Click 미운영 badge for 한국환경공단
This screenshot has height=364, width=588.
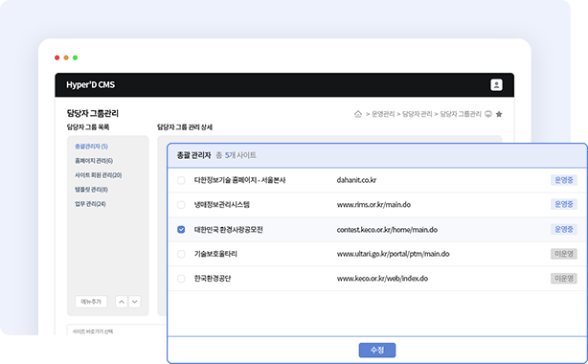click(564, 279)
